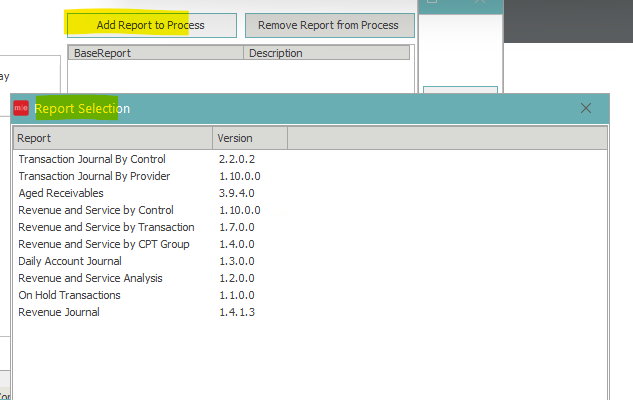Screen dimensions: 633x400
Task: Select Transaction Journal By Control report
Action: coord(92,159)
